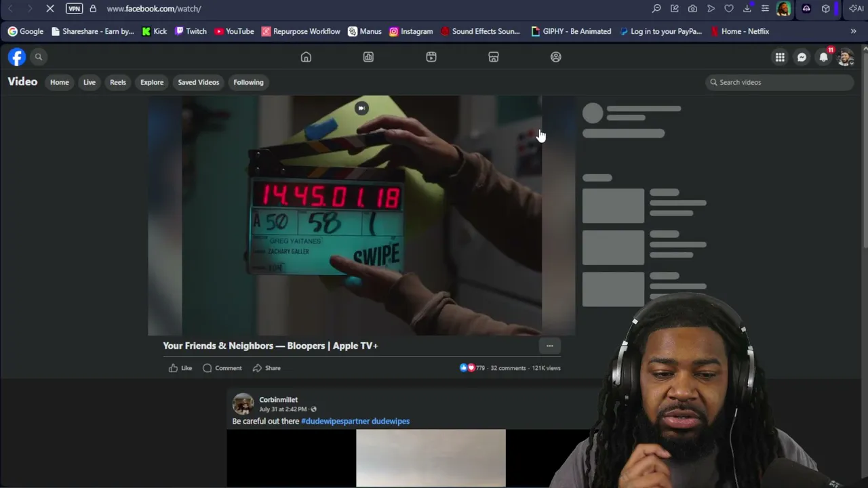Open the Home - Netflix bookmark
The height and width of the screenshot is (488, 868).
pyautogui.click(x=740, y=31)
